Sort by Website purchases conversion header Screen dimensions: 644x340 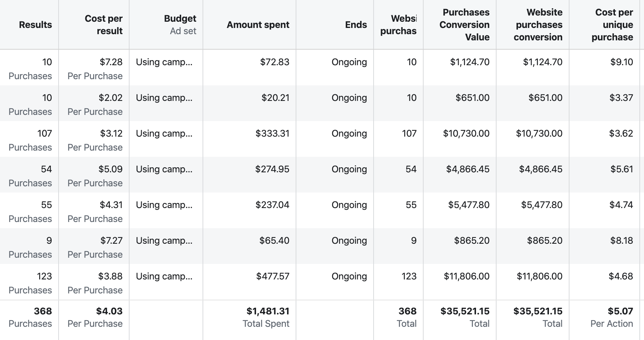click(538, 25)
